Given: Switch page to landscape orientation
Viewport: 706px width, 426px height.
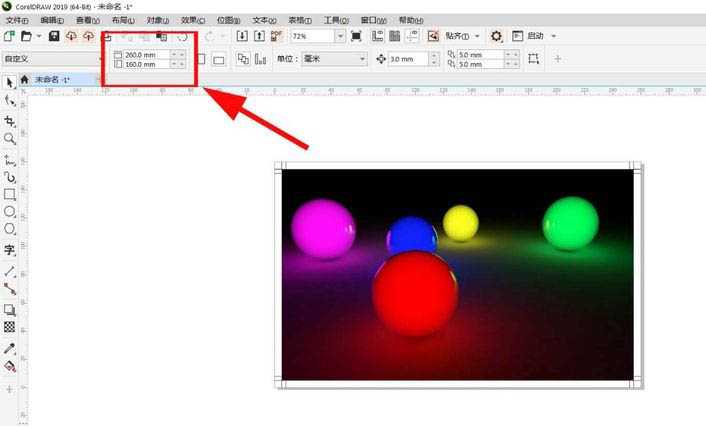Looking at the screenshot, I should tap(219, 59).
